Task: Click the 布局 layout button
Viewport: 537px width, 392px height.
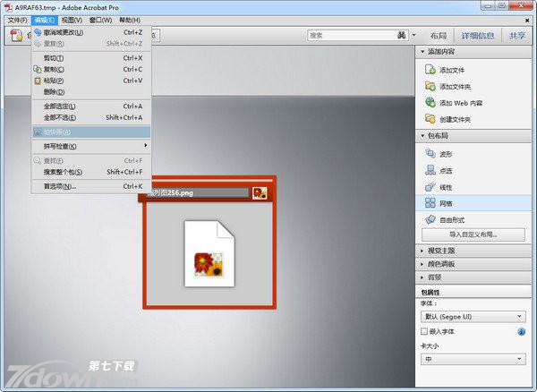Action: (439, 36)
